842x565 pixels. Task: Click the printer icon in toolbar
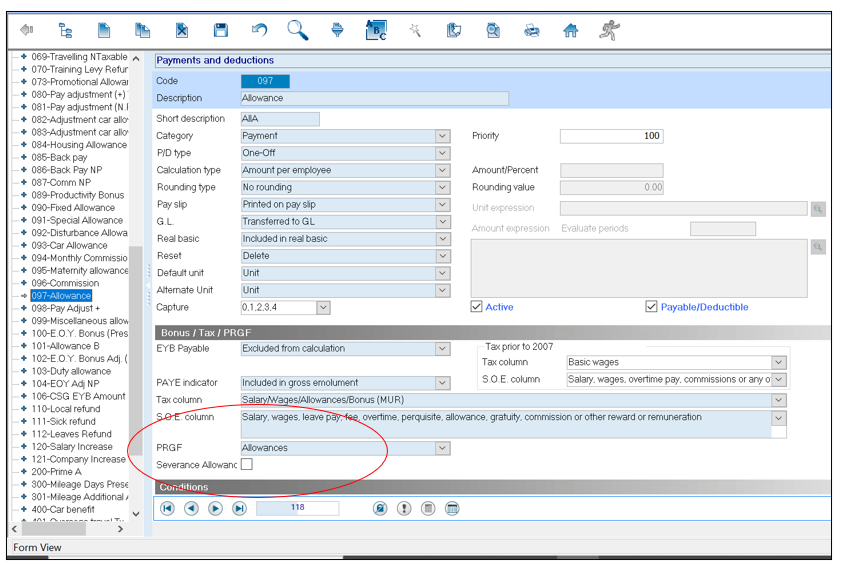532,31
